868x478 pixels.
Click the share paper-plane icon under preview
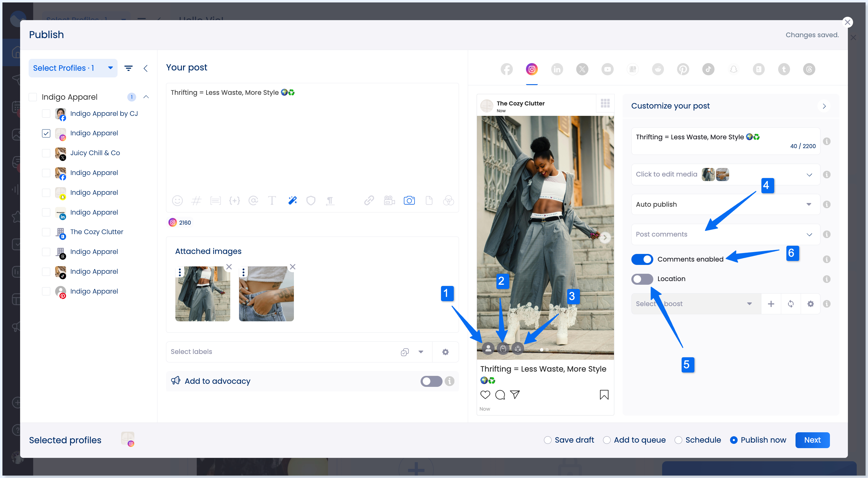point(515,395)
